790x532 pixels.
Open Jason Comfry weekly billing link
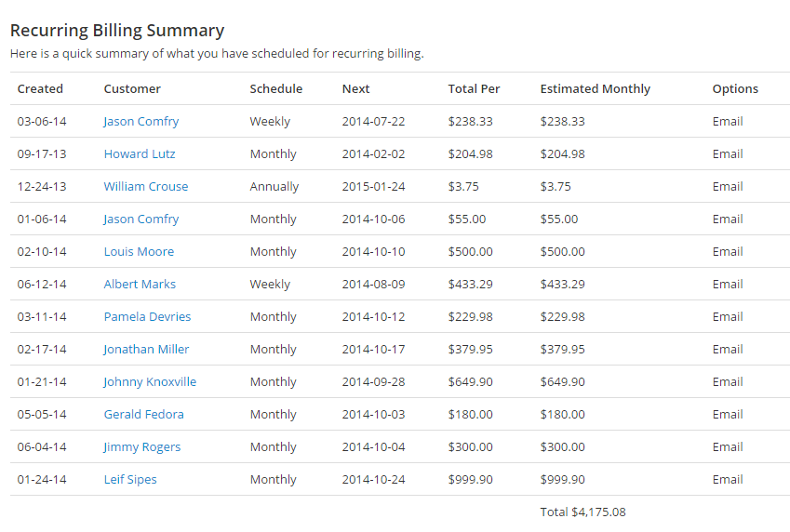point(141,122)
